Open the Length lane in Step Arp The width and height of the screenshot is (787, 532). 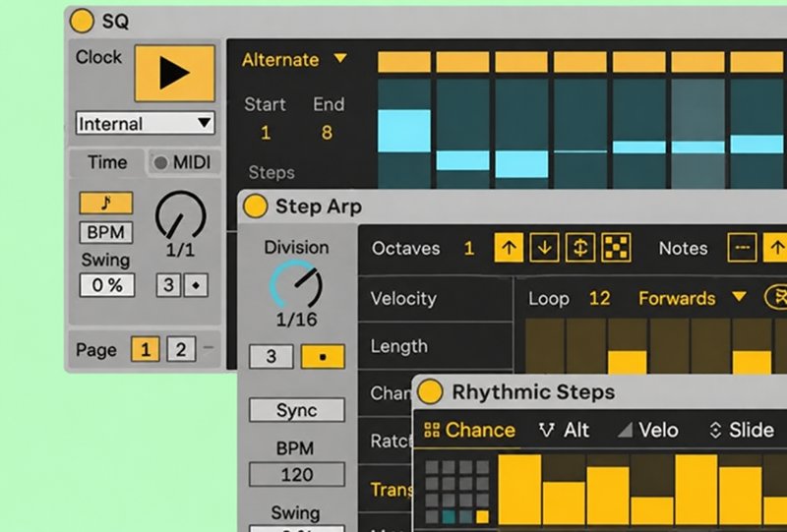[435, 346]
